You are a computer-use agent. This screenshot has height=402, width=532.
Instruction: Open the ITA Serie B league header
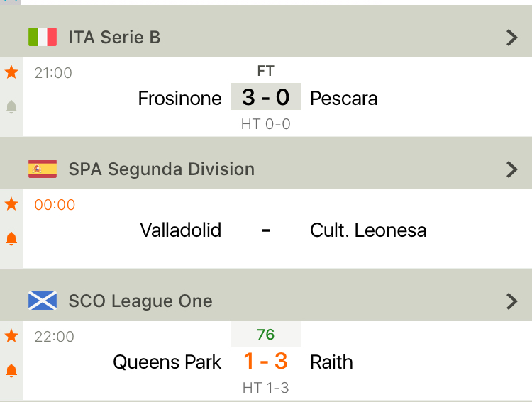pos(114,38)
